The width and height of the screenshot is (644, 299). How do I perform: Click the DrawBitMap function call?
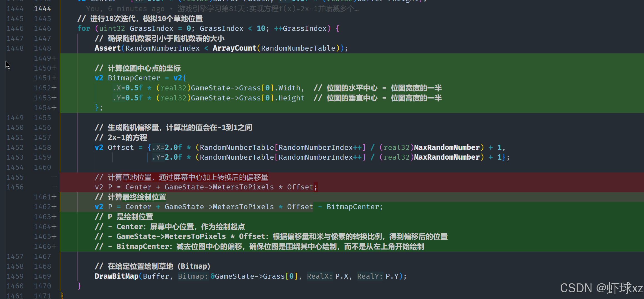(x=116, y=276)
